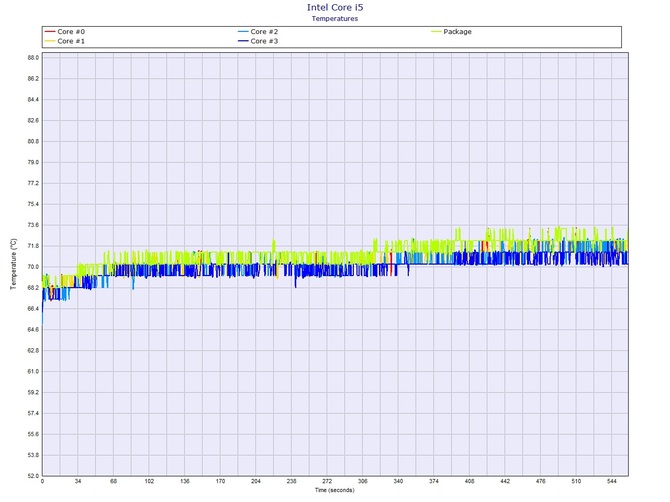
Task: Click the 70.0 value on the Y axis
Action: tap(33, 267)
